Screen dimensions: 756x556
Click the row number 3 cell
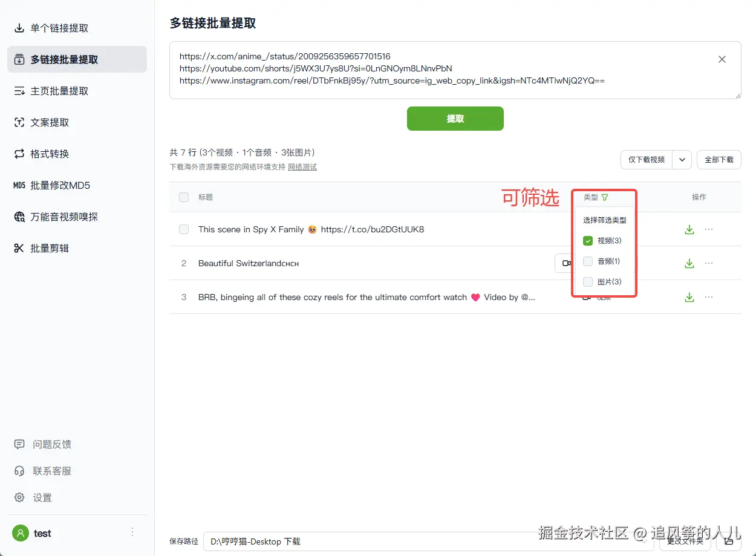[184, 297]
